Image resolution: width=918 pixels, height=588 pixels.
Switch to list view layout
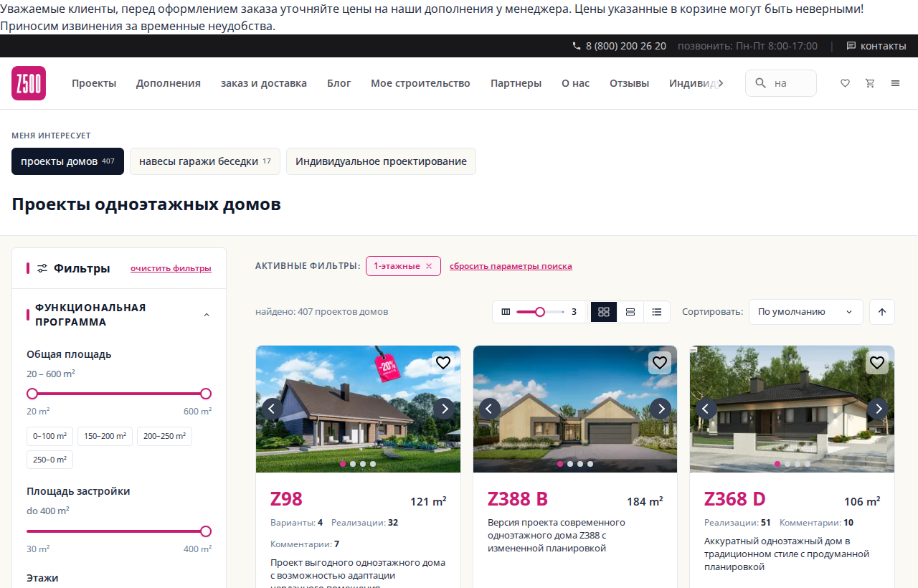657,312
